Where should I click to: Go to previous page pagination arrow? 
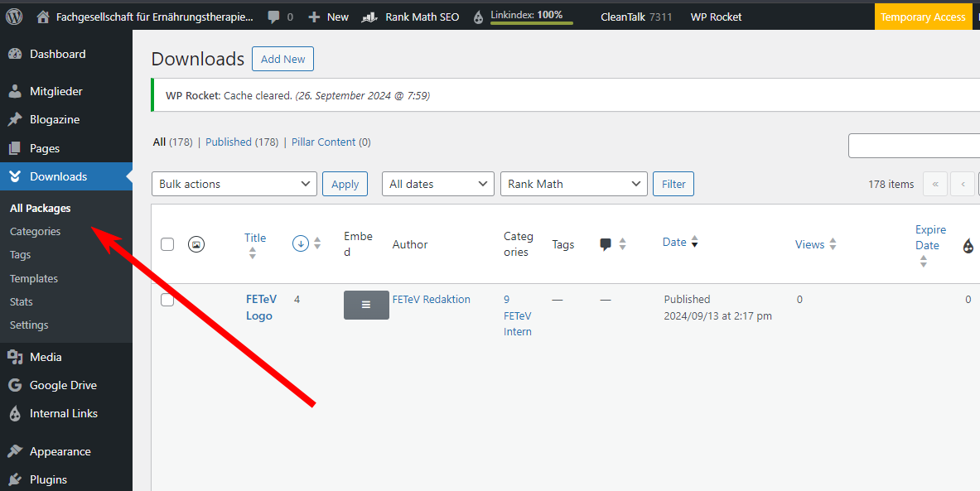963,185
